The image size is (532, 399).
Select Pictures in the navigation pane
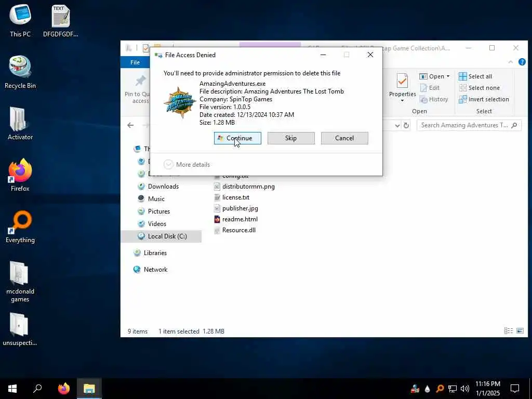click(x=159, y=211)
